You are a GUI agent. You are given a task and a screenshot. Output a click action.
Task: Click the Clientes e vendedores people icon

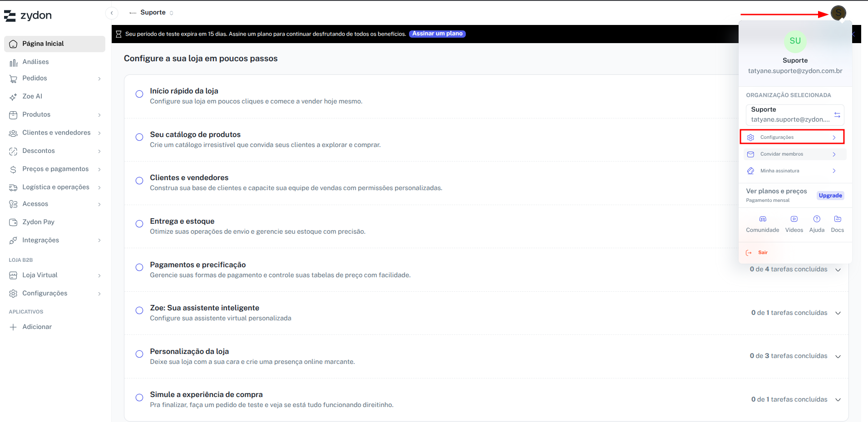(13, 133)
